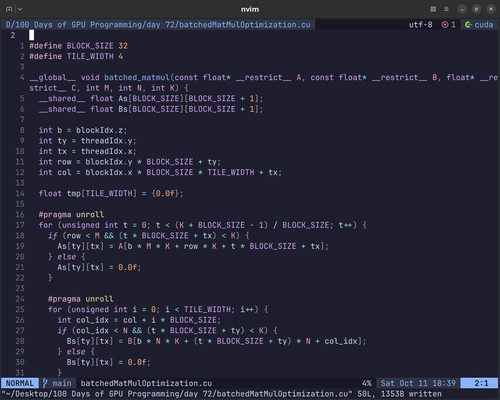Viewport: 500px width, 400px height.
Task: Click the block cursor on the top line
Action: pos(32,35)
